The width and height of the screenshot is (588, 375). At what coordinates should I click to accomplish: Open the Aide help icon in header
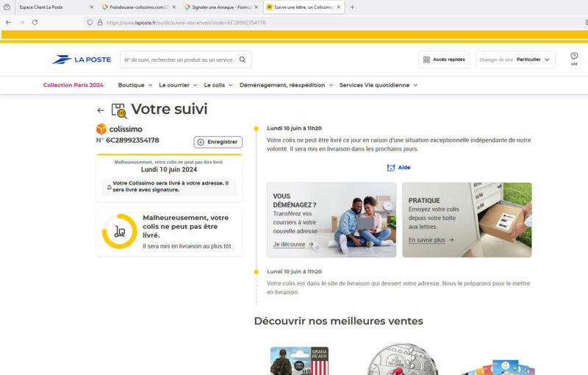point(574,59)
